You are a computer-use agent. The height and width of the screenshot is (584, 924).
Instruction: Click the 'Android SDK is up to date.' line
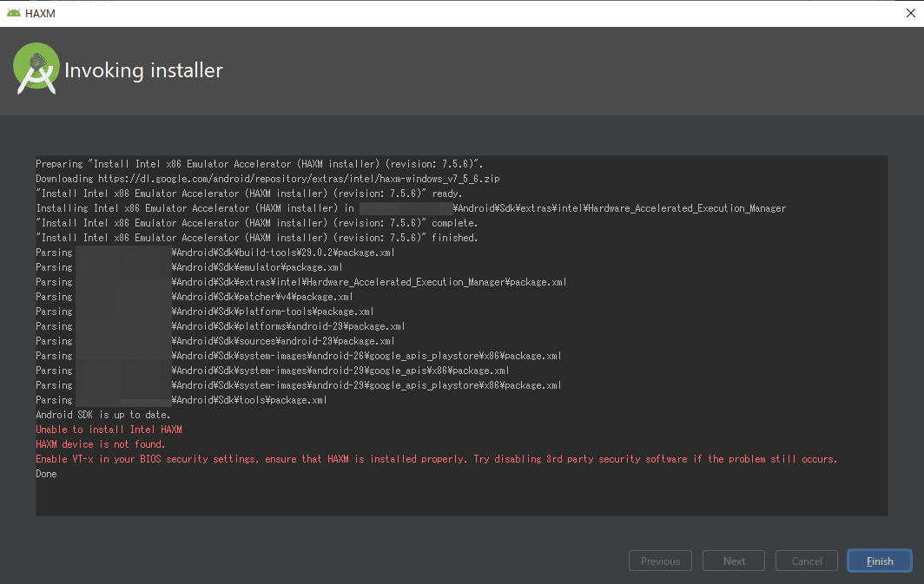103,415
